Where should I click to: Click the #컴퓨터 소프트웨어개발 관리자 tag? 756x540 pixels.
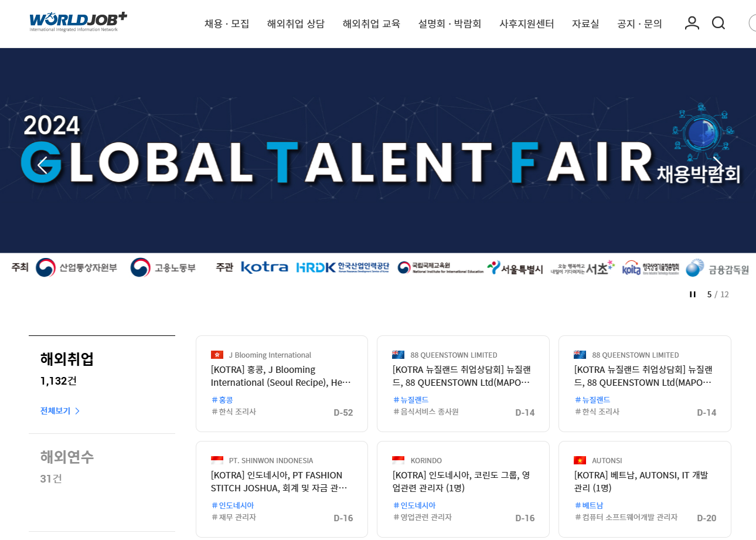[626, 517]
